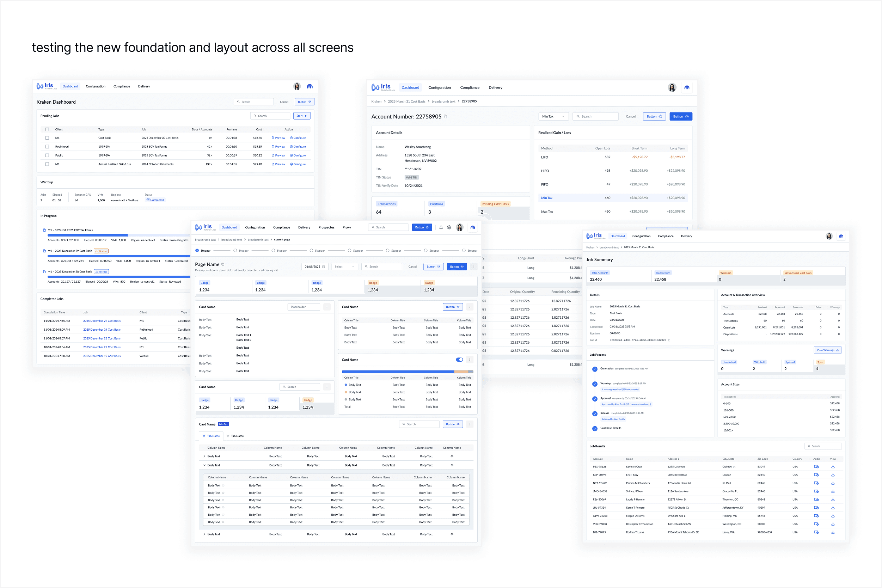Open the Proxy menu item
The image size is (882, 588).
(347, 227)
